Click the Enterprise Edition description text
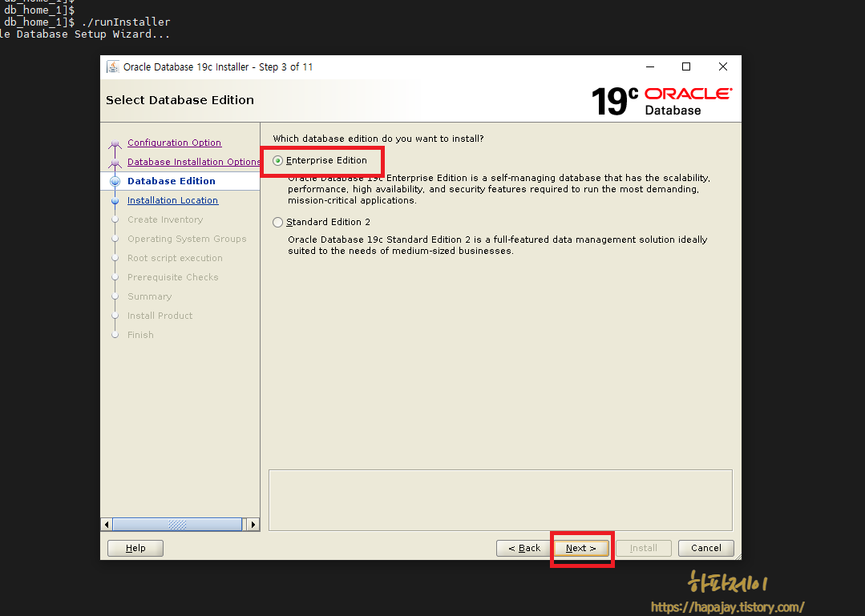Image resolution: width=865 pixels, height=616 pixels. click(499, 189)
